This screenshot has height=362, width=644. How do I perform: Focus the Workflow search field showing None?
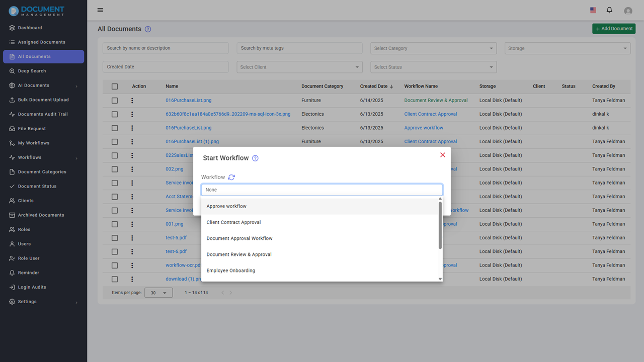[x=322, y=190]
